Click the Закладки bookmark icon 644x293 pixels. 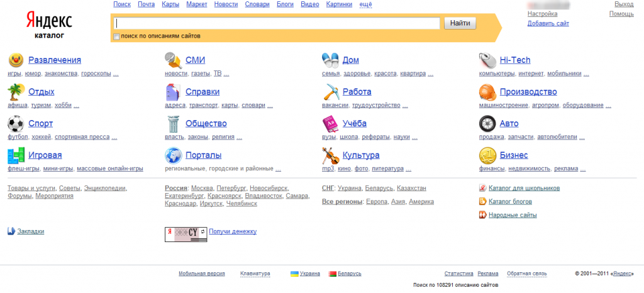(11, 231)
